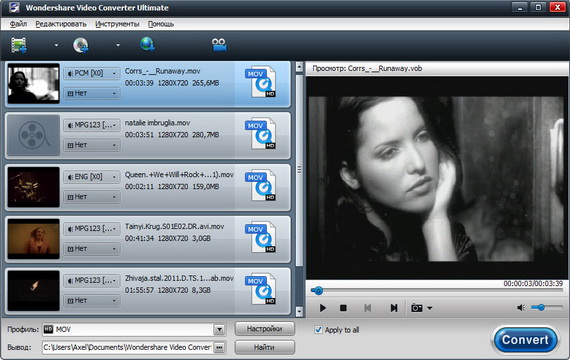The image size is (570, 360).
Task: Mute audio with speaker icon
Action: [521, 308]
